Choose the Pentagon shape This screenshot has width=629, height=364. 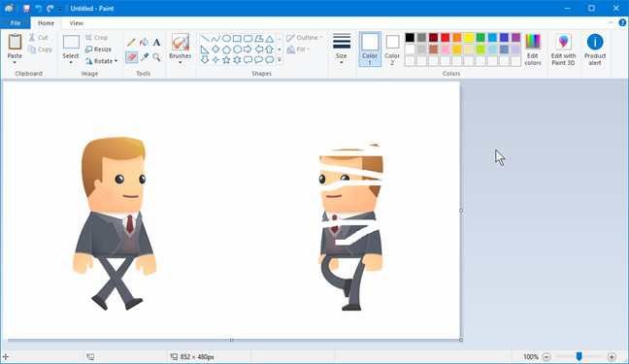click(226, 50)
